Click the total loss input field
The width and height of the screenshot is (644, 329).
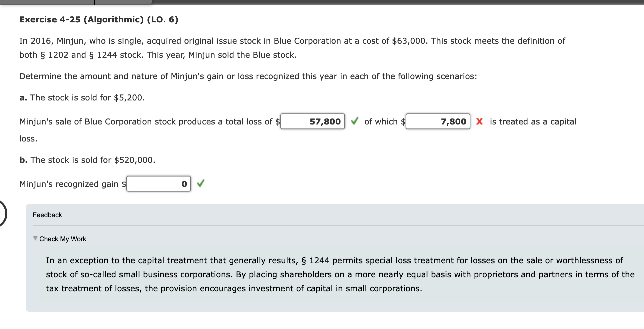312,121
